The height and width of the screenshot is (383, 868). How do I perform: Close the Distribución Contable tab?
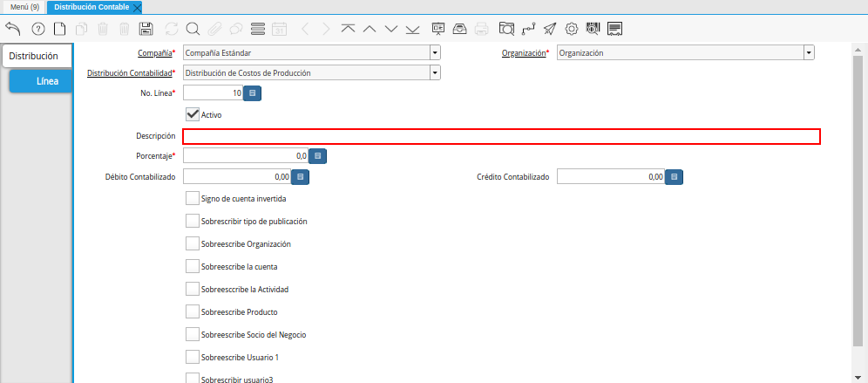(138, 8)
